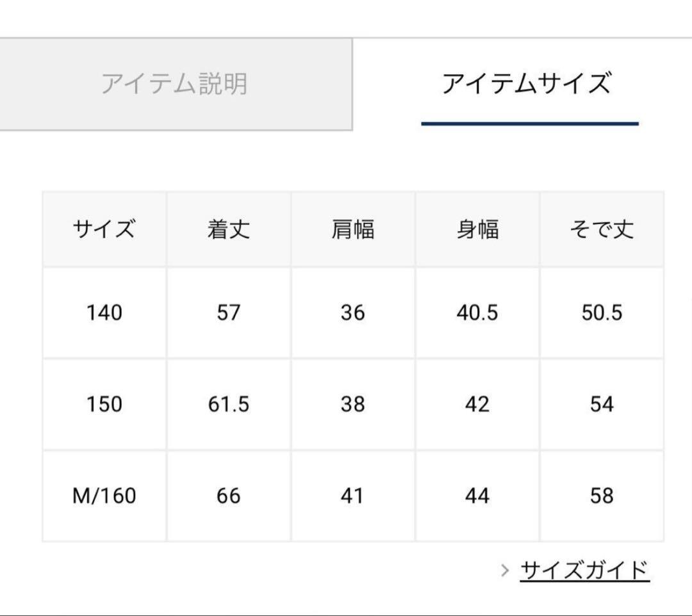The height and width of the screenshot is (616, 692).
Task: Select the 140 size row label
Action: click(105, 313)
